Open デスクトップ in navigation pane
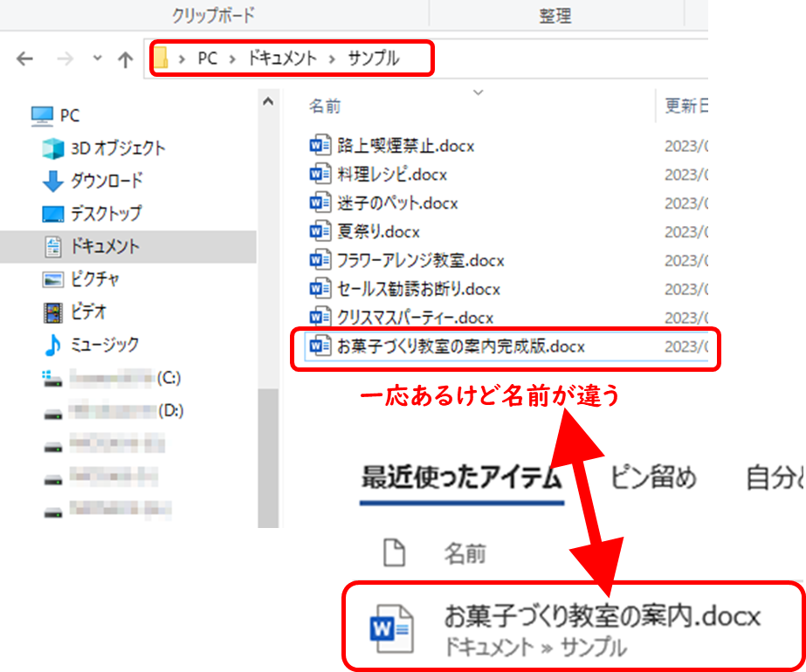Screen dimensions: 806x672 (x=106, y=213)
